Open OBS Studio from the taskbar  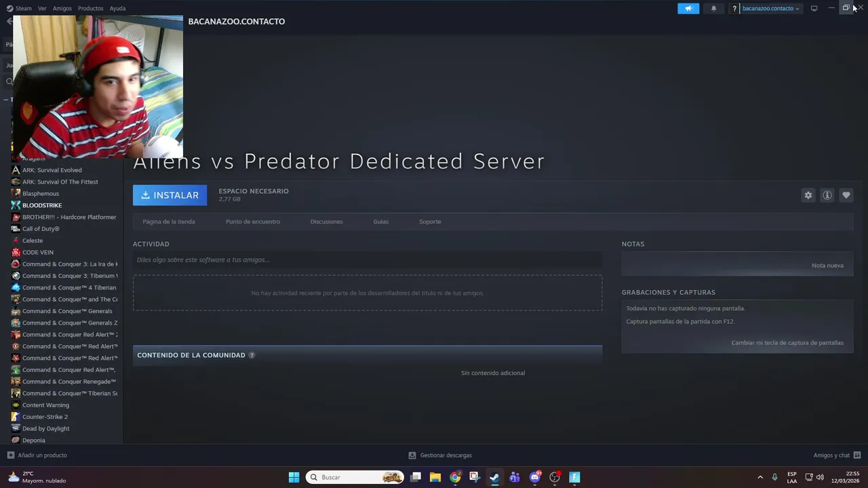pos(555,477)
